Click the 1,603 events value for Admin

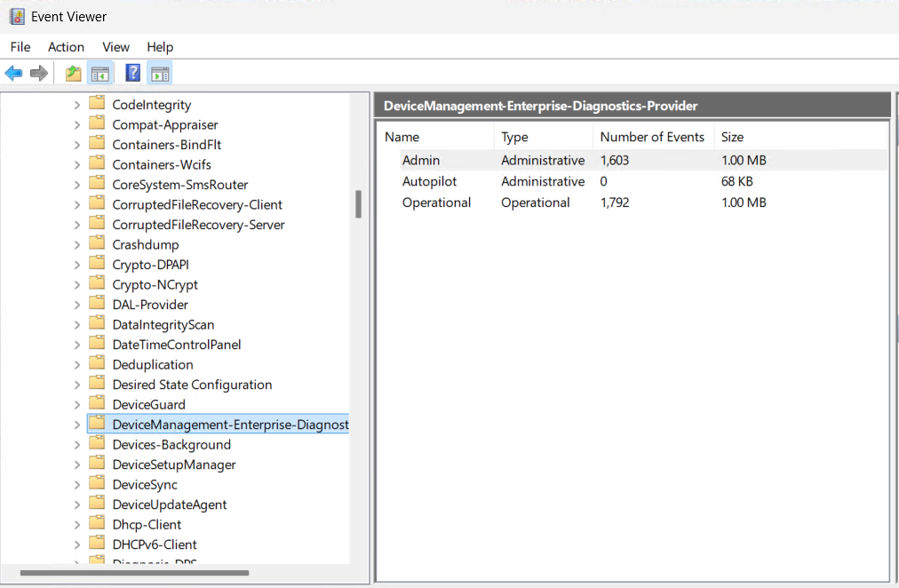pos(615,160)
